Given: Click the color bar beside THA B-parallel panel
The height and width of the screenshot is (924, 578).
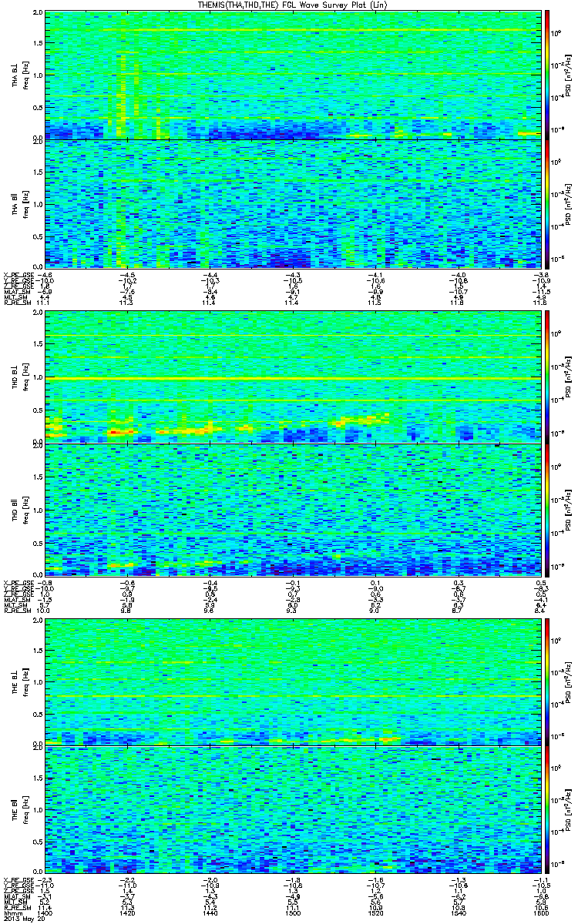Looking at the screenshot, I should [x=548, y=203].
